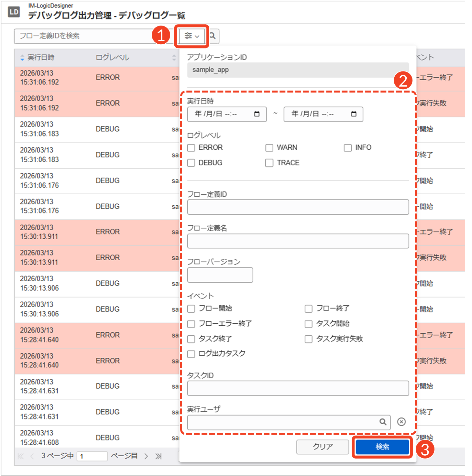The height and width of the screenshot is (476, 472).
Task: Enable the ERROR log level checkbox
Action: (x=191, y=148)
